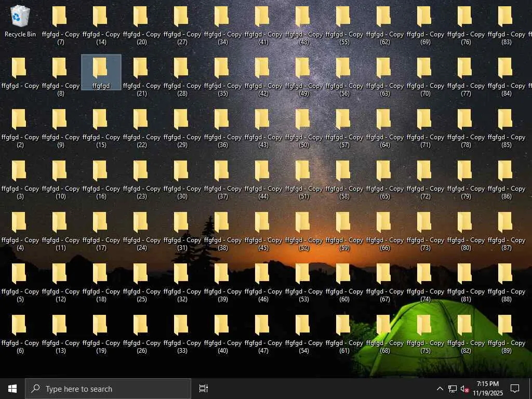Click the label ffgfgd - Copy (89)
The height and width of the screenshot is (399, 532).
pyautogui.click(x=507, y=347)
